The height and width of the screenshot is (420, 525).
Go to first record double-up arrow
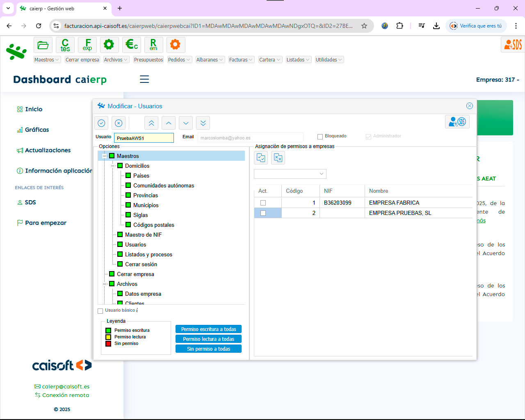tap(151, 123)
